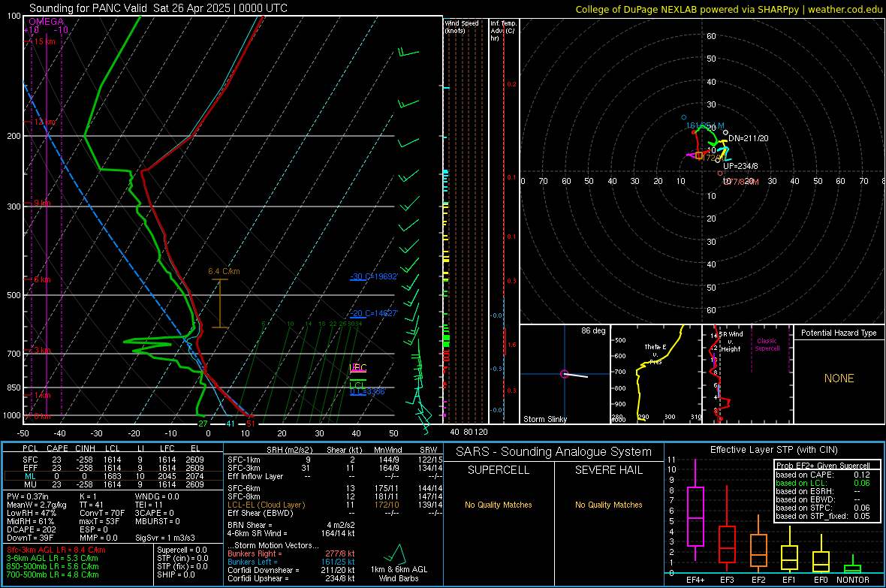Select the SUPERCELL column header

click(499, 470)
